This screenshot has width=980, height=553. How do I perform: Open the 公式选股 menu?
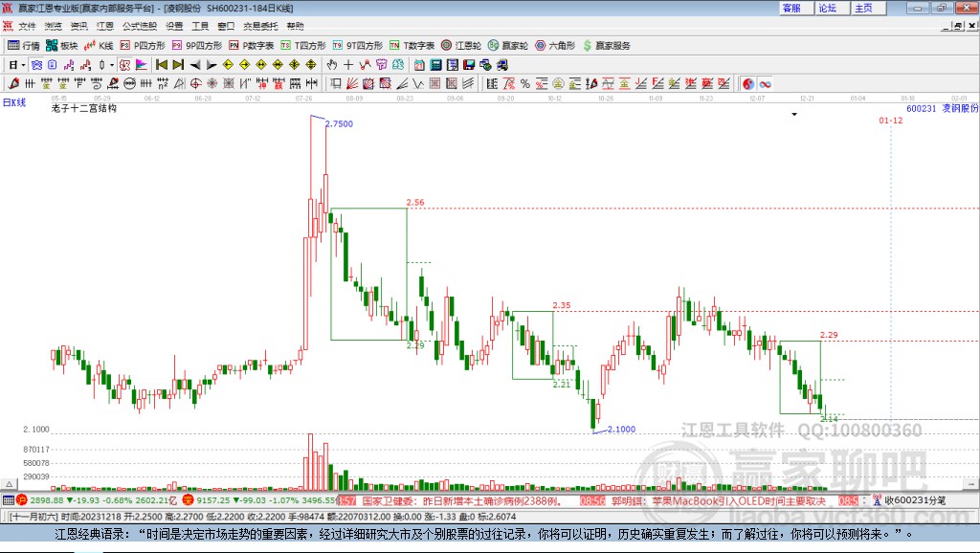click(x=140, y=26)
